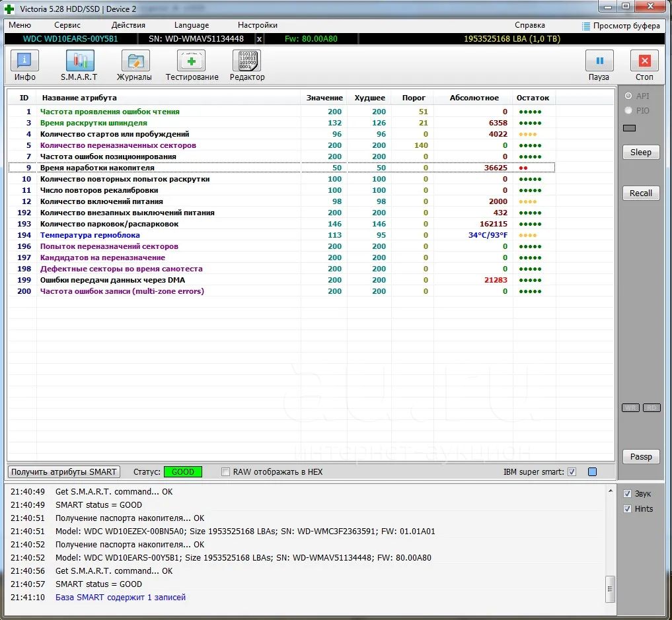This screenshot has height=620, width=672.
Task: Open the Справка help menu
Action: [530, 25]
